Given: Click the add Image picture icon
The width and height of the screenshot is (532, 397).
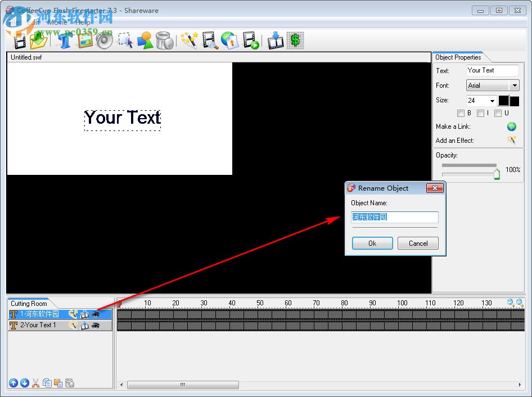Looking at the screenshot, I should tap(84, 40).
